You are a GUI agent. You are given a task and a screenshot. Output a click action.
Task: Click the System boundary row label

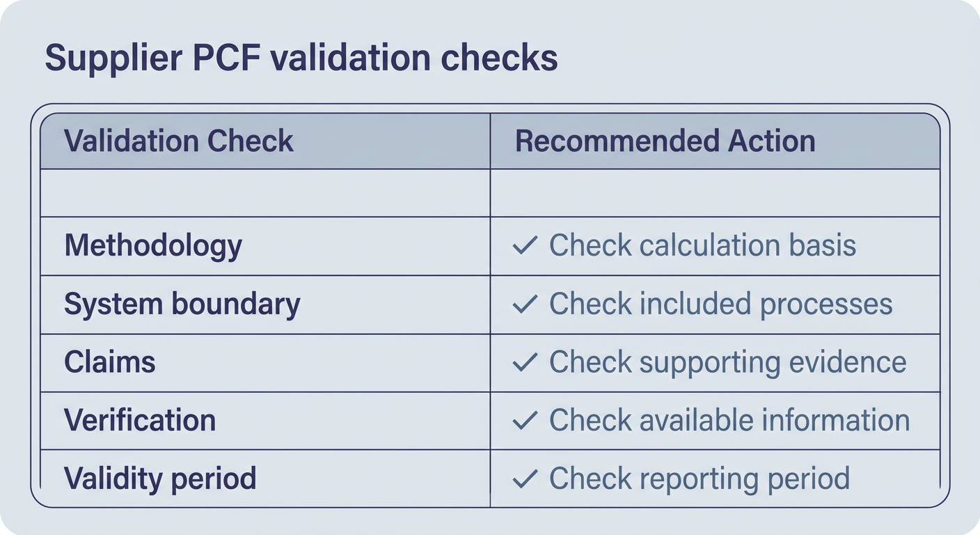182,305
